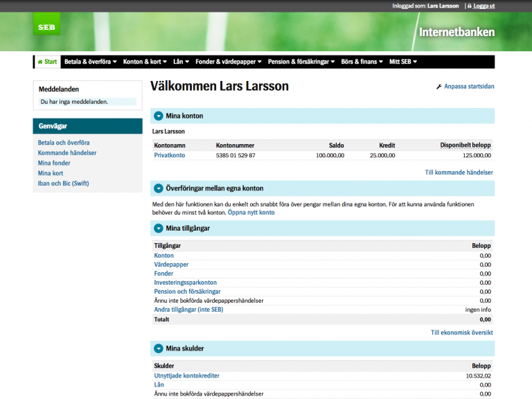Open Anpassa startsidan link
Screen dimensions: 532x399
pyautogui.click(x=469, y=87)
